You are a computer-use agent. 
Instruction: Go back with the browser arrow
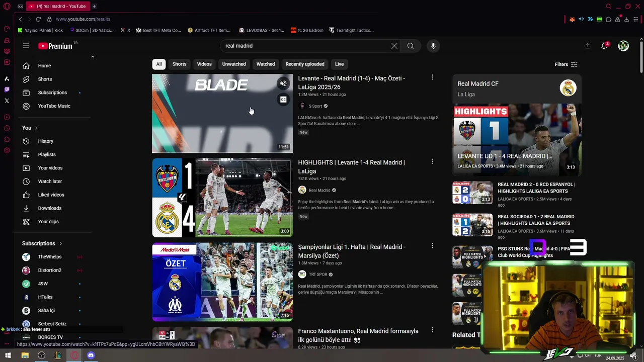point(20,19)
